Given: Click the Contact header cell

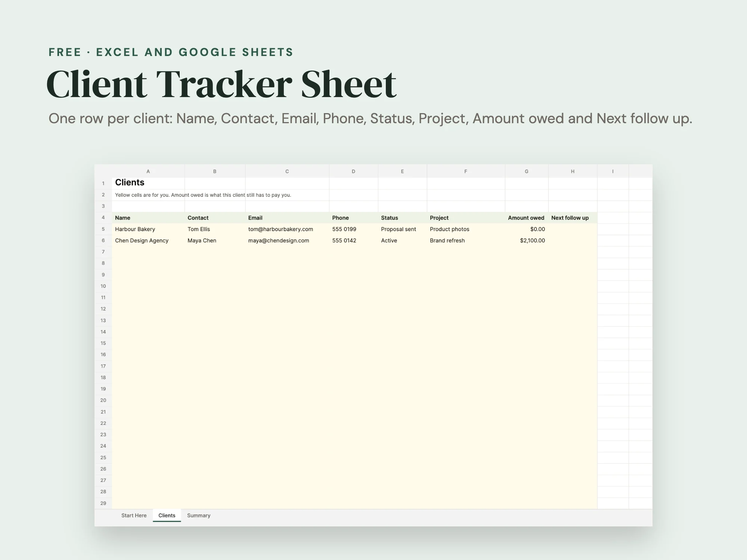Looking at the screenshot, I should [x=215, y=218].
